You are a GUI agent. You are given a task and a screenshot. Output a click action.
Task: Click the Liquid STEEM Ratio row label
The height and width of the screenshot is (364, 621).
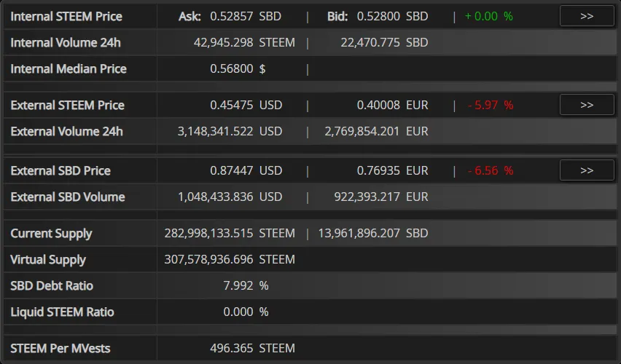point(62,312)
